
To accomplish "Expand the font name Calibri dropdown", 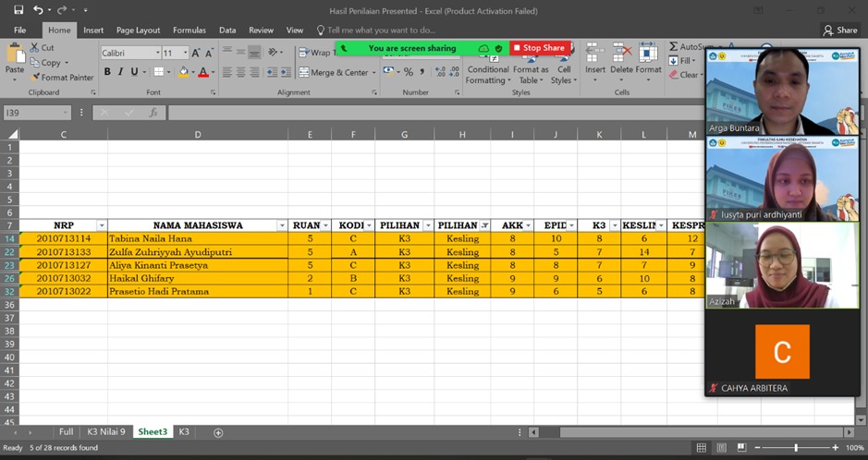I will click(156, 54).
